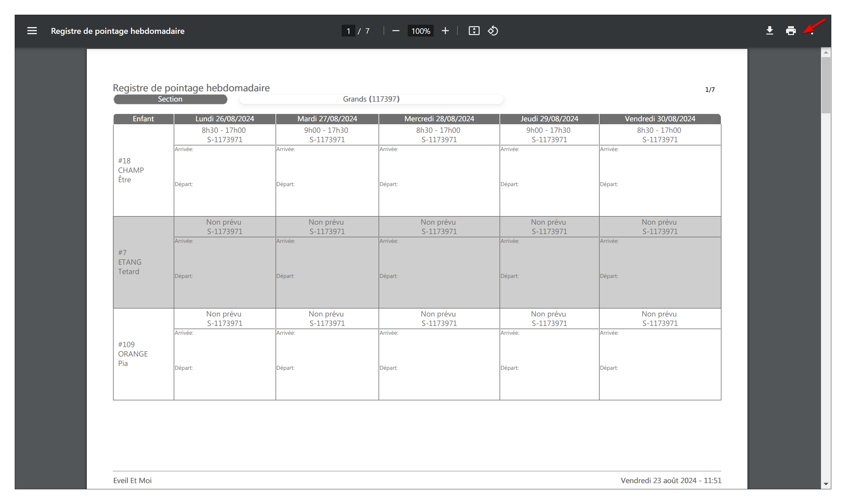846x504 pixels.
Task: Click Monday's 'Arrivée:' label for CHAMP Être
Action: (x=184, y=149)
